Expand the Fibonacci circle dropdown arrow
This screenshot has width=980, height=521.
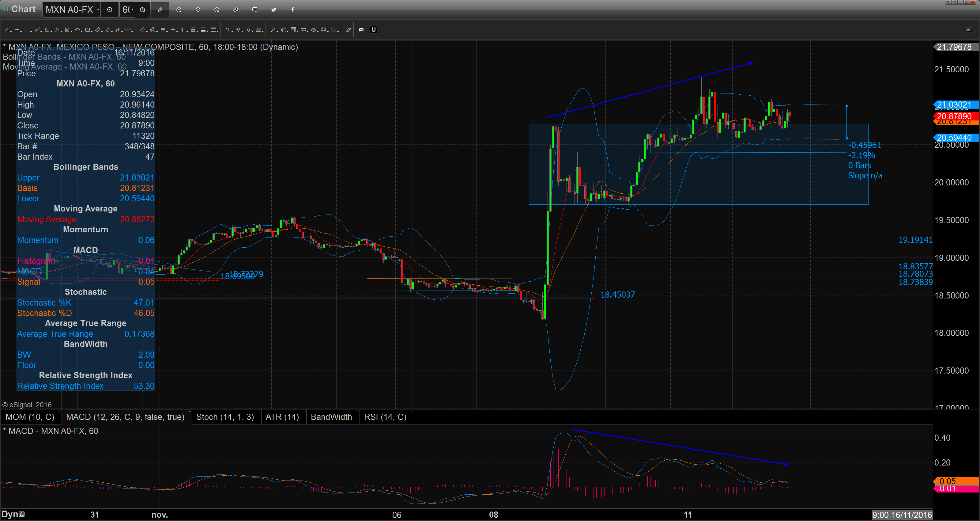pos(157,32)
